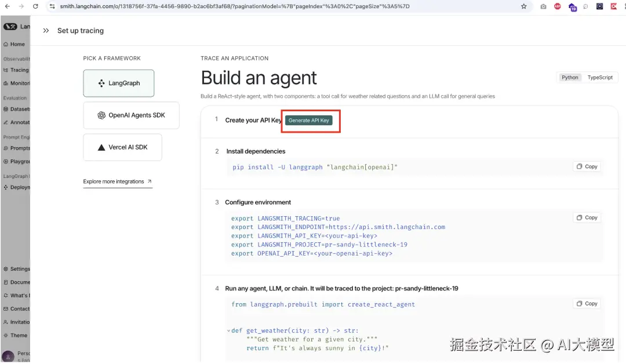Viewport: 626px width, 364px height.
Task: Click the OpenAI logo icon
Action: click(101, 115)
